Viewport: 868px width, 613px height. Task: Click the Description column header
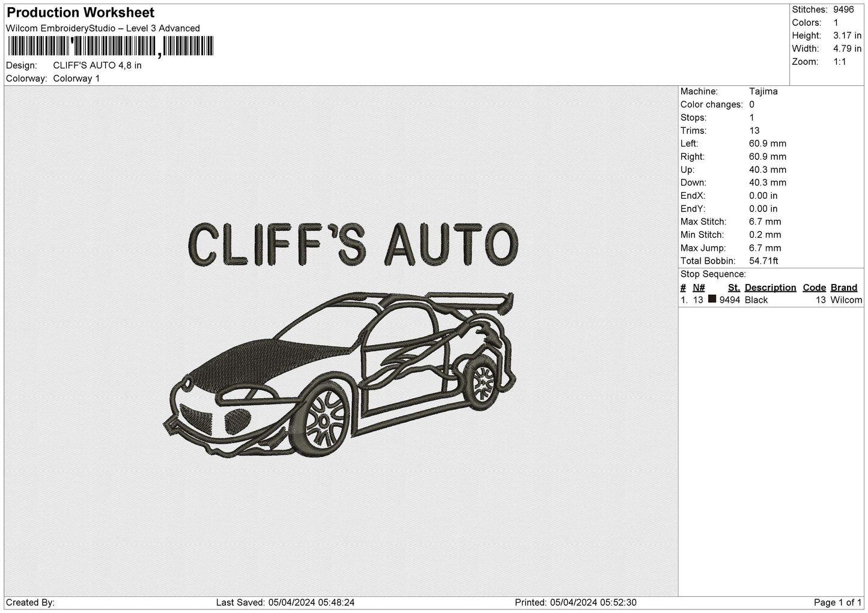tap(771, 288)
